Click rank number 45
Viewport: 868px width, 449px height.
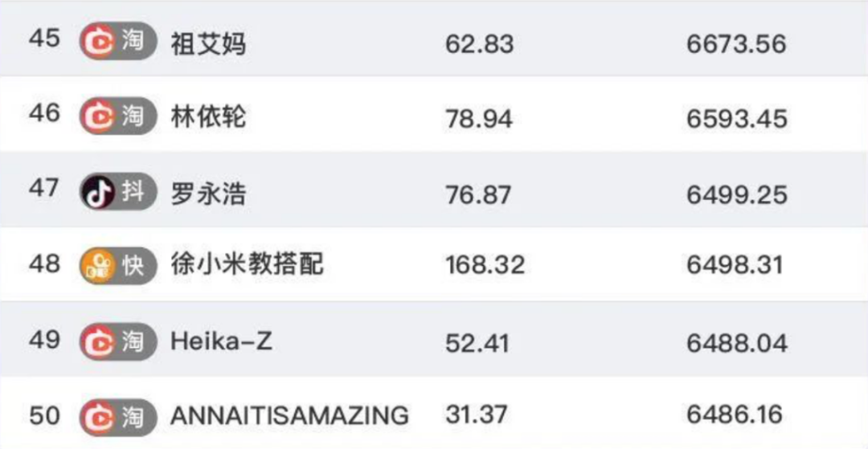pyautogui.click(x=44, y=39)
